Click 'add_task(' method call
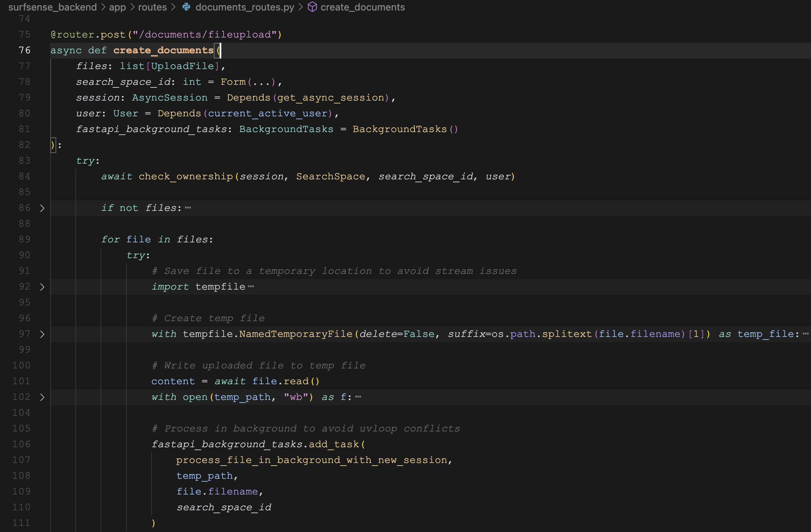811x532 pixels. pyautogui.click(x=337, y=444)
